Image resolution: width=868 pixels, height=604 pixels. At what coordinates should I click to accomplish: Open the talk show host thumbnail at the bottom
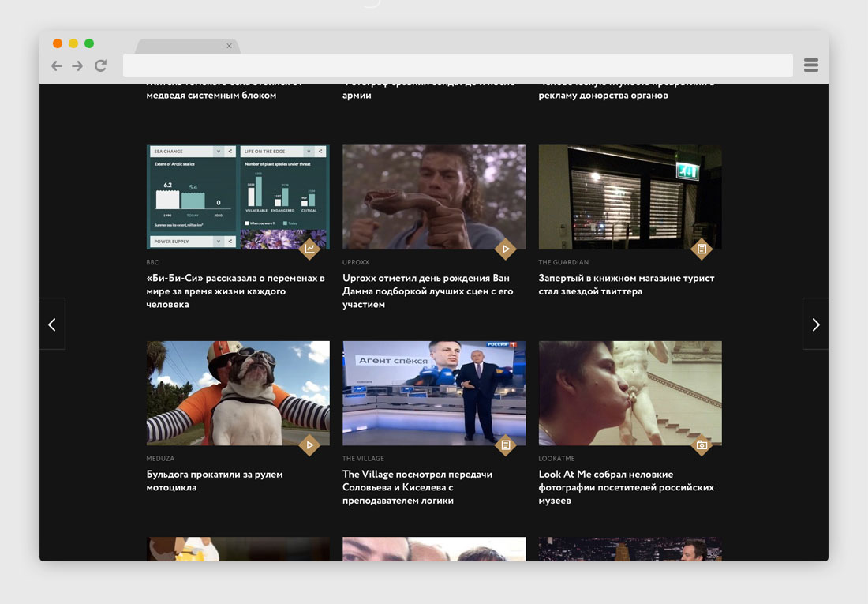tap(630, 550)
